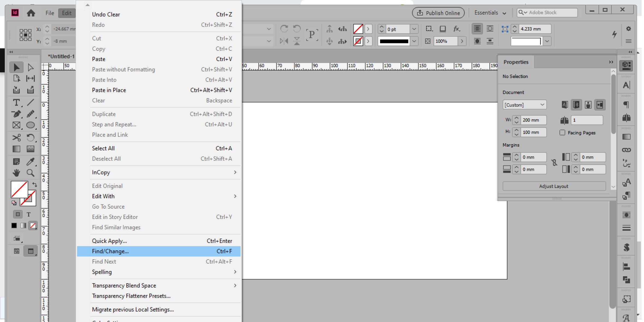
Task: Choose the Eyedropper tool
Action: point(30,161)
